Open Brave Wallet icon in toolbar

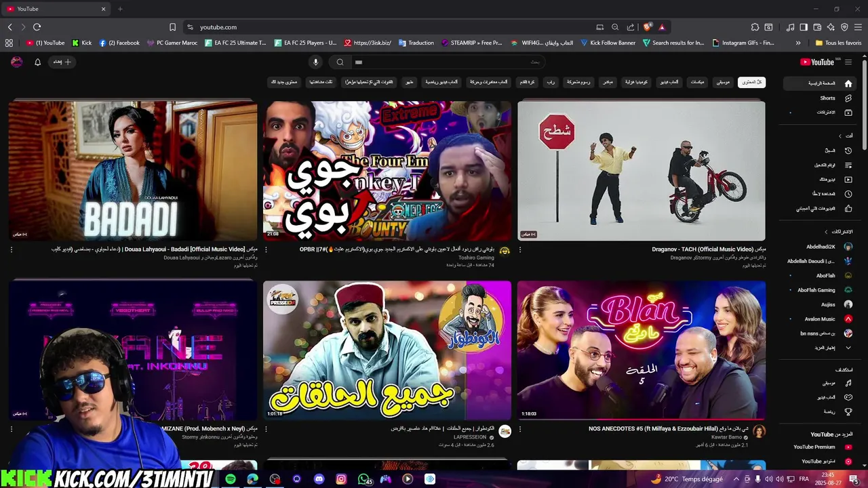click(817, 27)
